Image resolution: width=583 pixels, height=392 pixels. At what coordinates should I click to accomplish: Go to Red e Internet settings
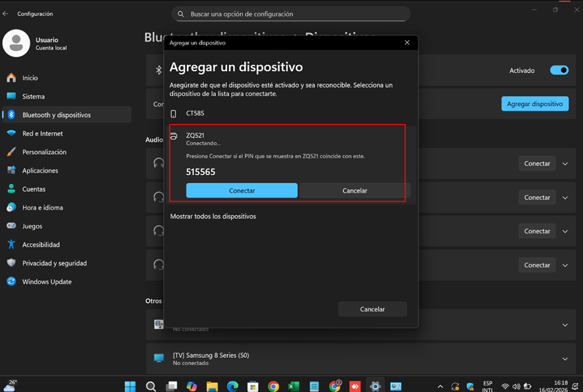click(42, 134)
